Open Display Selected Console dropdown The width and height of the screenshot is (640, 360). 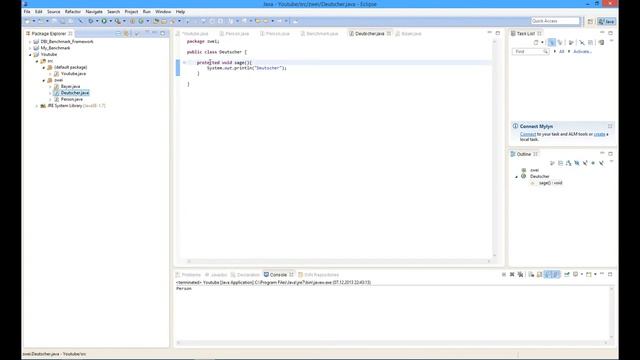582,275
